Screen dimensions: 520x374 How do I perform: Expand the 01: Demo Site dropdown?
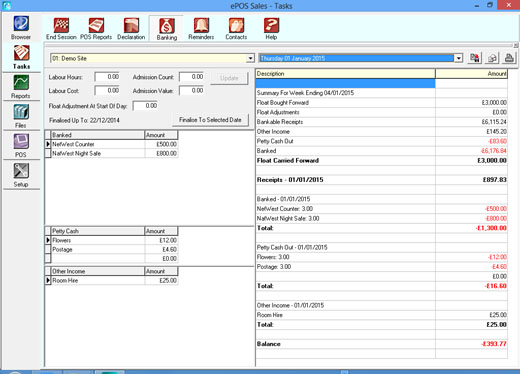click(250, 58)
